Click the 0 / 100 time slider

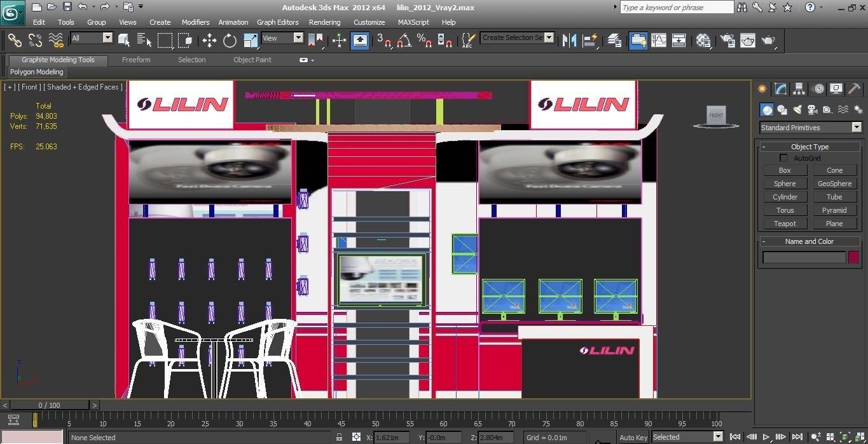pos(50,405)
